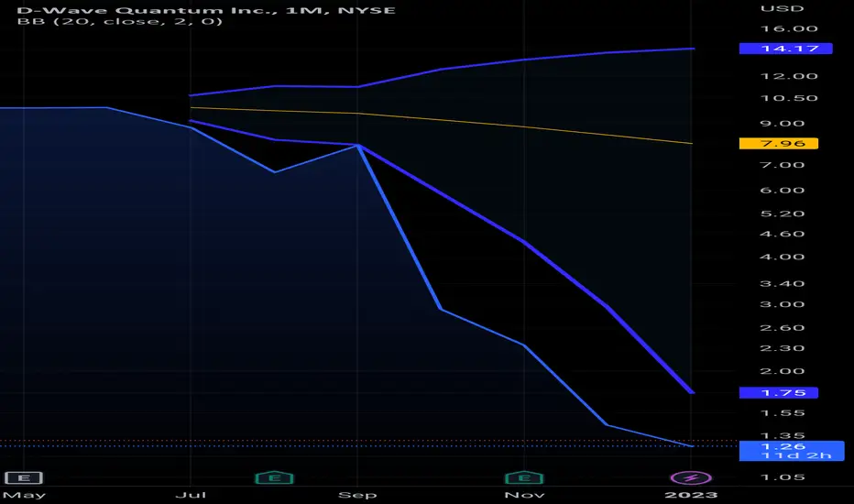Click the 16.00 price scale value
The image size is (854, 504).
[x=789, y=28]
